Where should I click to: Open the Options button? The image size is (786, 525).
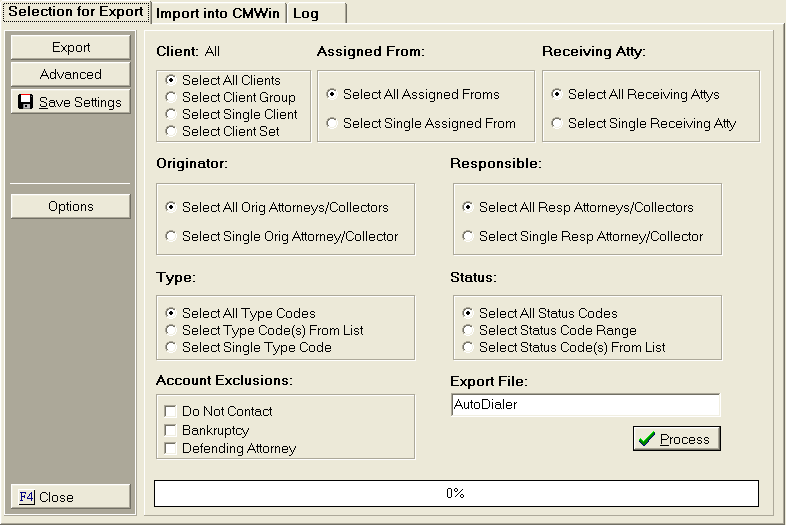(x=71, y=206)
